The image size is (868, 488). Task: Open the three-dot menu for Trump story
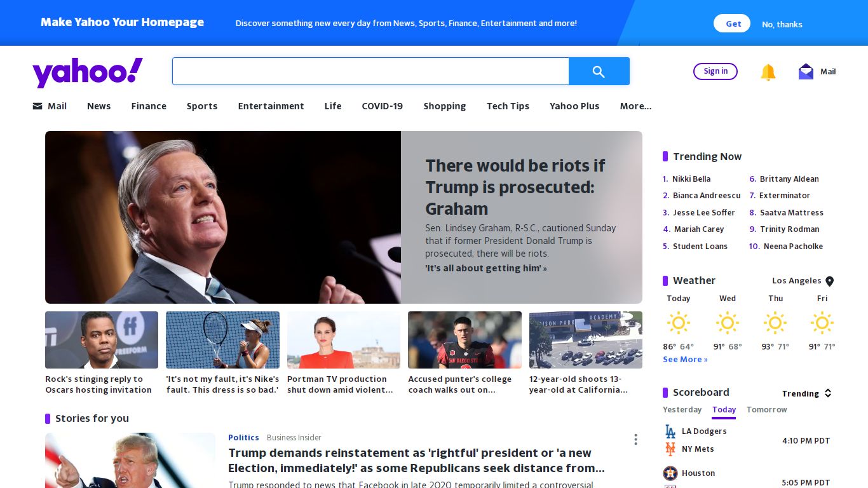(635, 440)
